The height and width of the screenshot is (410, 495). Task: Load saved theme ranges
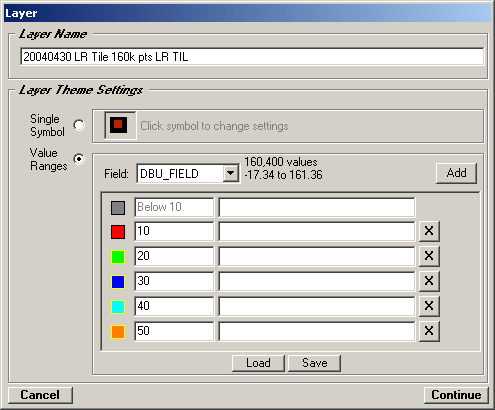tap(258, 363)
